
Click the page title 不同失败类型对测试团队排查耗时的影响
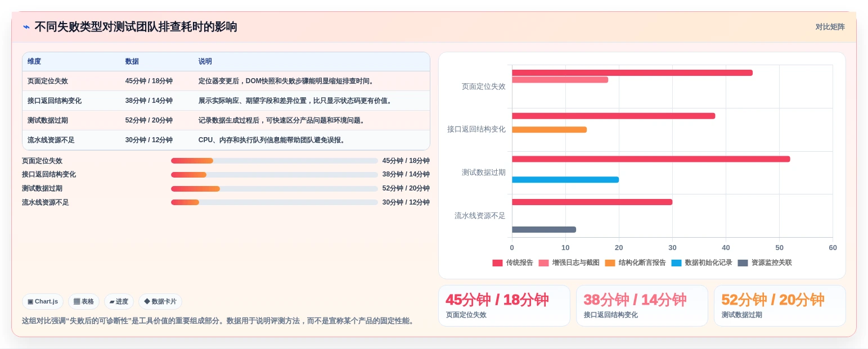coord(136,27)
